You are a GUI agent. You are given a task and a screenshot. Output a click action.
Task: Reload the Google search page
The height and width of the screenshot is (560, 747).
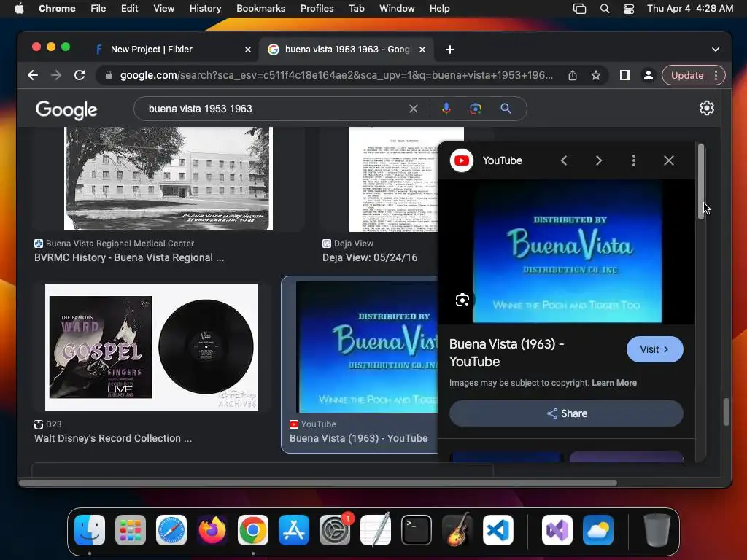[x=80, y=75]
